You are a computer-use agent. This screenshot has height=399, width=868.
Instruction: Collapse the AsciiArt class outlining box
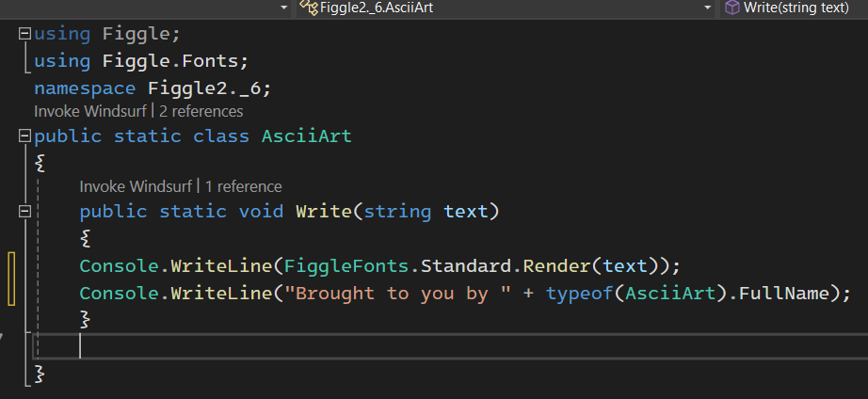tap(24, 136)
